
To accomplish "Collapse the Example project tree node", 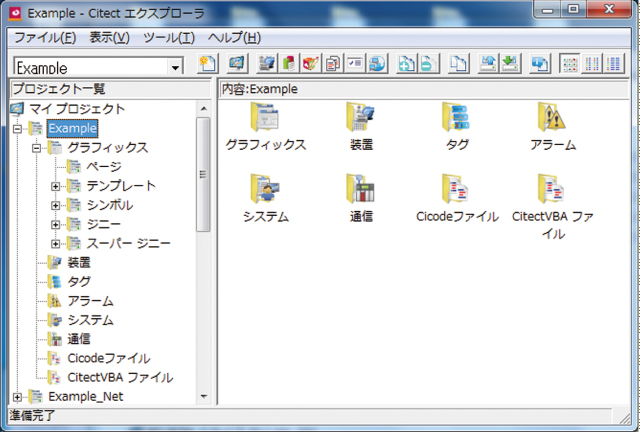I will coord(17,129).
